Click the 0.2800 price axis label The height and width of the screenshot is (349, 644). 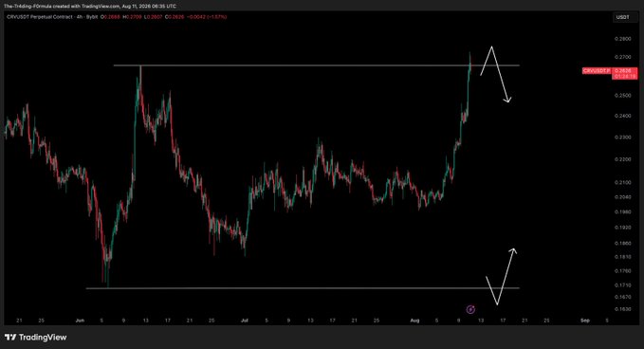[x=622, y=39]
